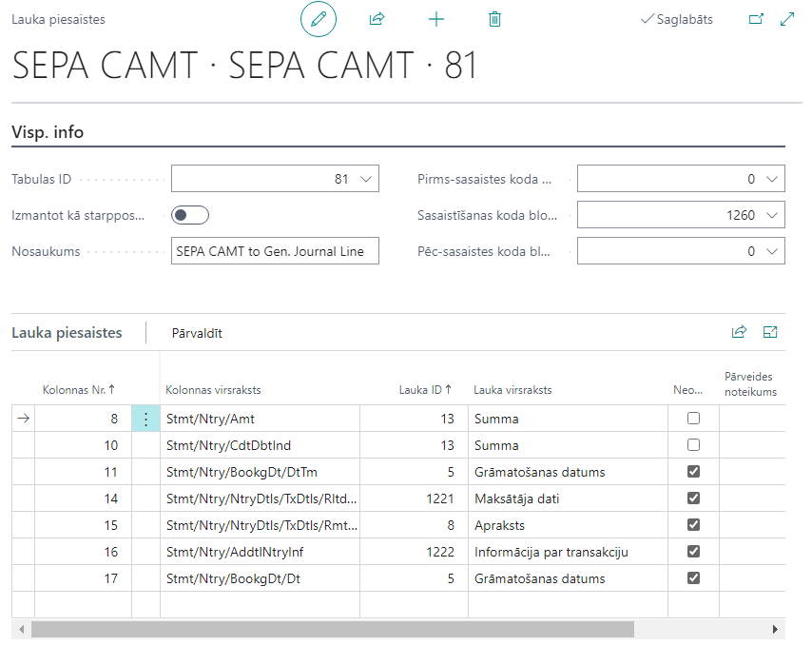Viewport: 812px width, 645px height.
Task: Expand Sasaistīšanas koda dropdown showing 1260
Action: point(774,215)
